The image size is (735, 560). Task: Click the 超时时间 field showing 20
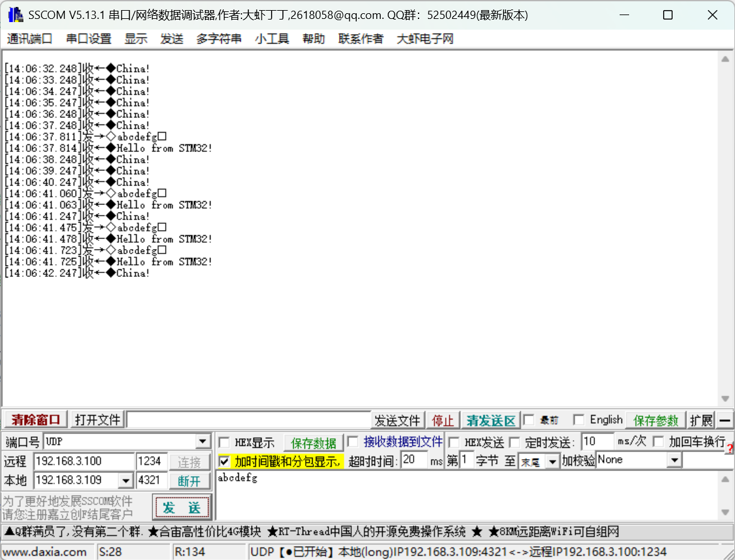414,460
